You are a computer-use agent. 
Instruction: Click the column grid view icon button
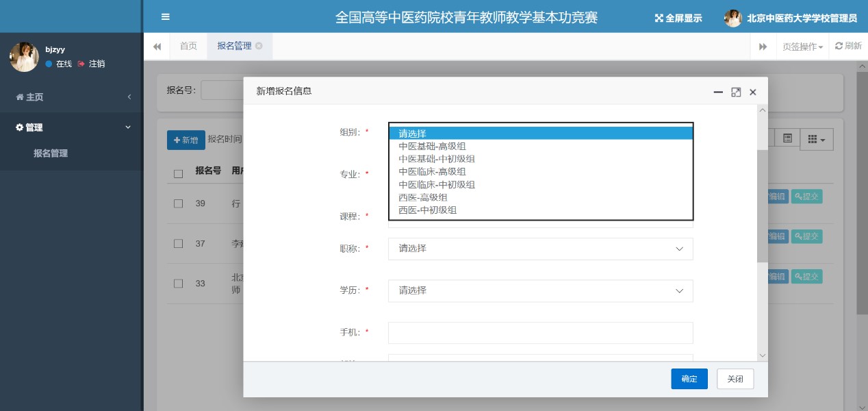[x=816, y=139]
